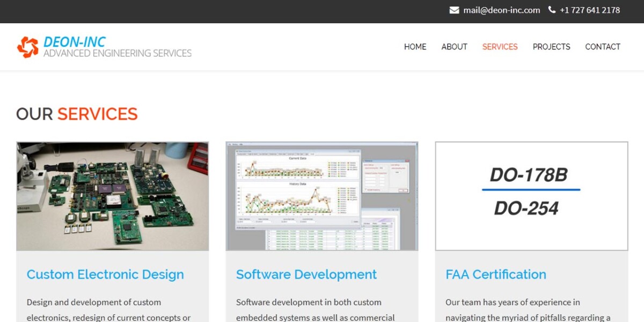The image size is (644, 322).
Task: Open the mail@deon-inc.com email link
Action: click(x=502, y=10)
